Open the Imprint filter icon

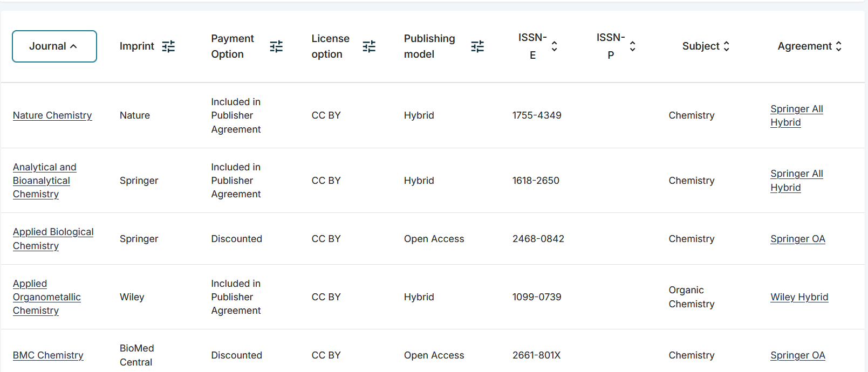168,46
